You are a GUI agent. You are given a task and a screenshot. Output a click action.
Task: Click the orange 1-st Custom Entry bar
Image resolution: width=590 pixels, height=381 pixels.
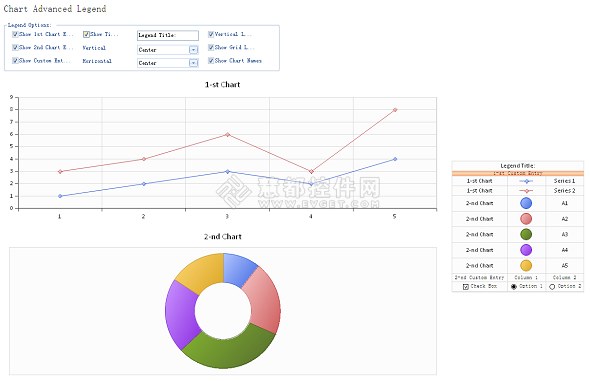(518, 173)
